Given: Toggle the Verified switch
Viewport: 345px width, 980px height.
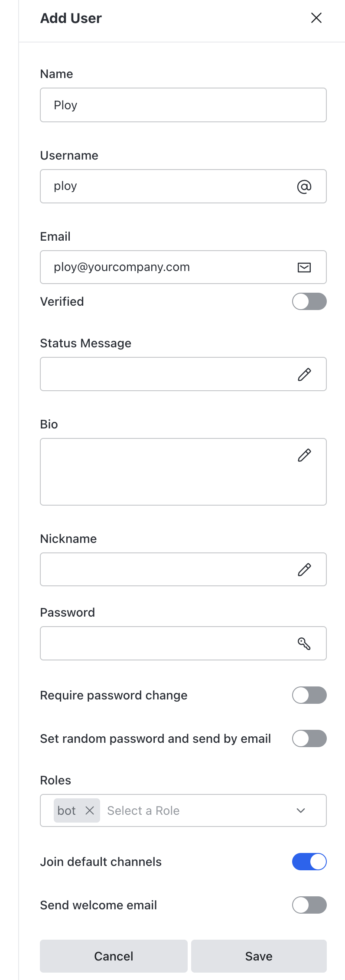Looking at the screenshot, I should pos(309,301).
